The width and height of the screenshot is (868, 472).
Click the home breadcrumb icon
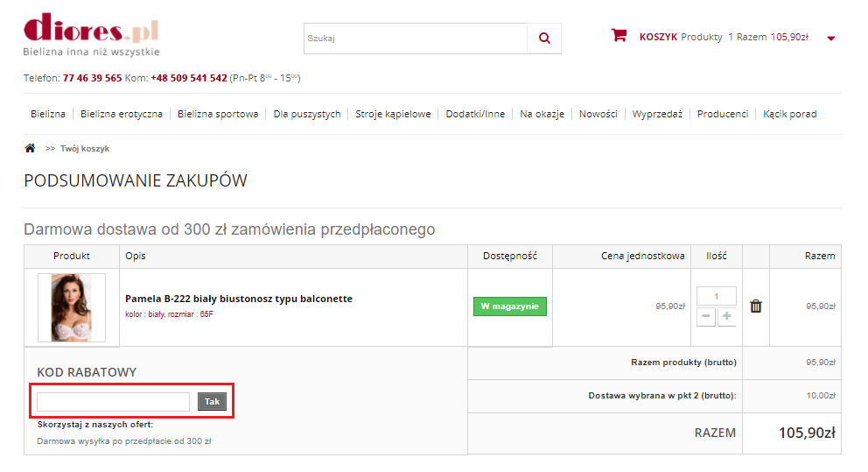[x=30, y=149]
